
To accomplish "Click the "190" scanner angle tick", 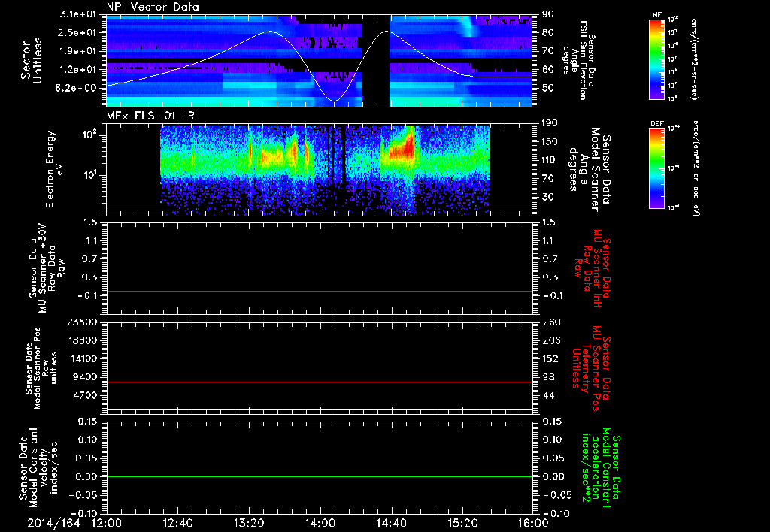I will tap(550, 123).
